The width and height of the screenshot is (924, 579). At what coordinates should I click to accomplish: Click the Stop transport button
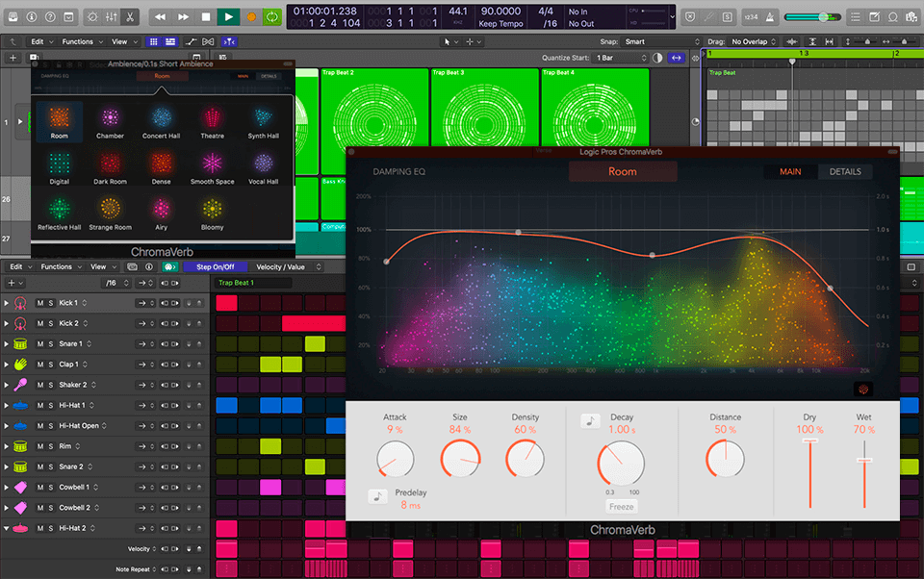click(206, 17)
